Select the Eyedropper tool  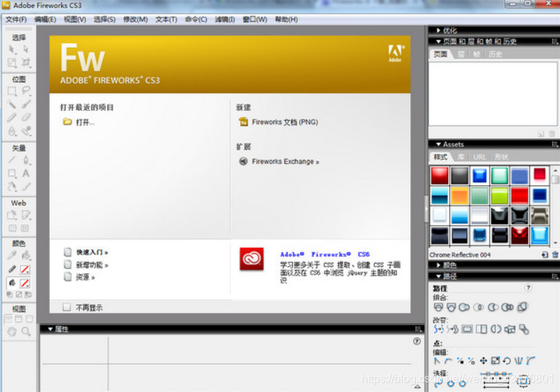(x=12, y=255)
